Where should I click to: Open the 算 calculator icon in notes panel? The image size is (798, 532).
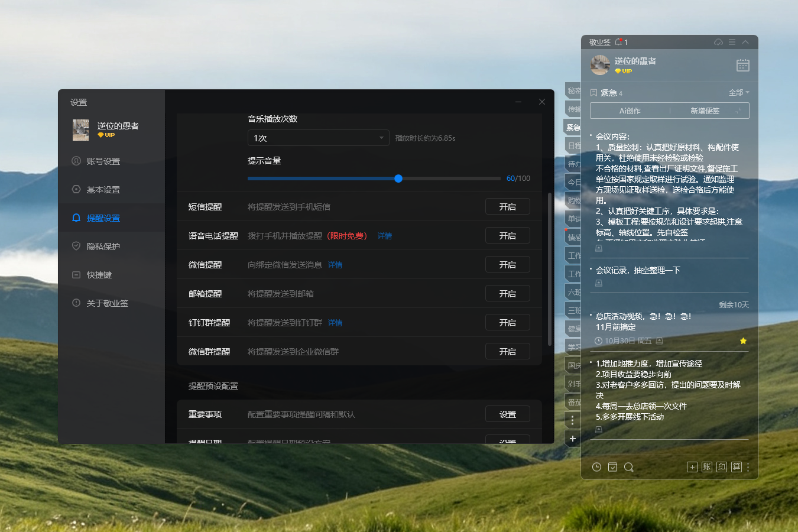(x=737, y=467)
